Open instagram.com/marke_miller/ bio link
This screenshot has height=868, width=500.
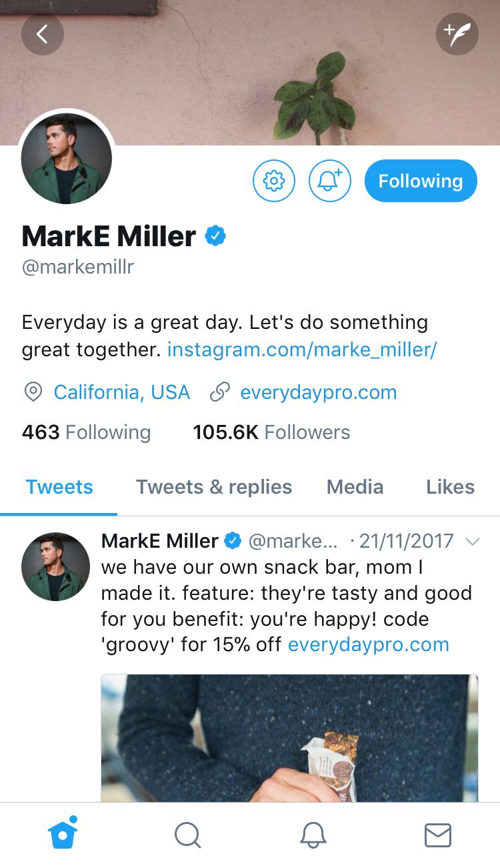tap(302, 350)
